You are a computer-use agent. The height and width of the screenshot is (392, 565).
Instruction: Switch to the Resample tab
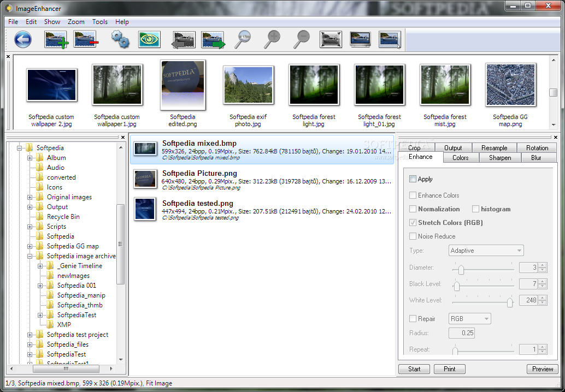pos(495,148)
